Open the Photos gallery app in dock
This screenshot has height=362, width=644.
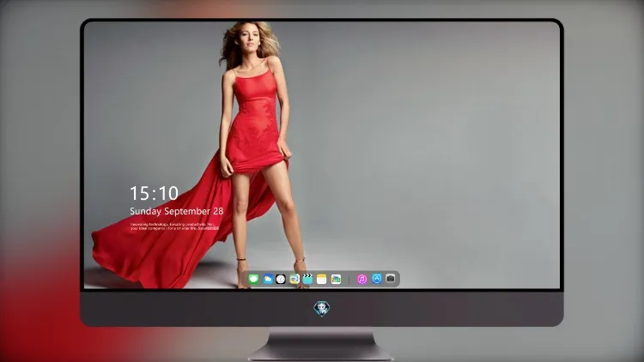pos(336,279)
